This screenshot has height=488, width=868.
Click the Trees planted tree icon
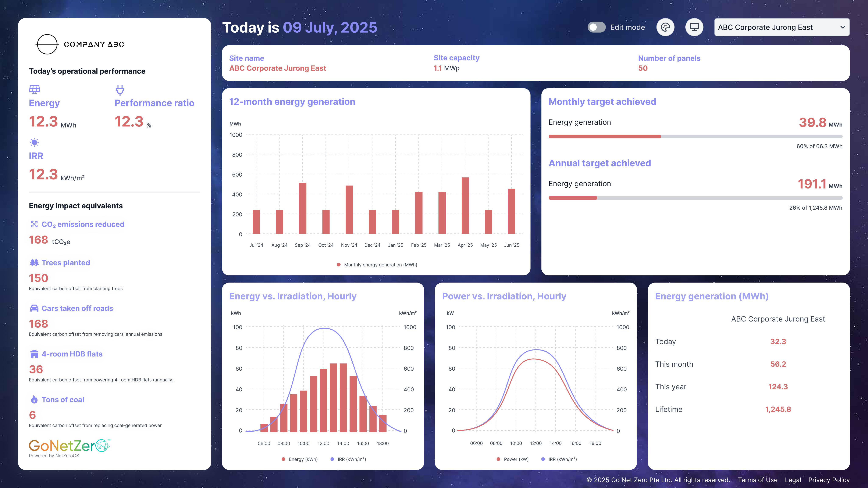tap(34, 263)
